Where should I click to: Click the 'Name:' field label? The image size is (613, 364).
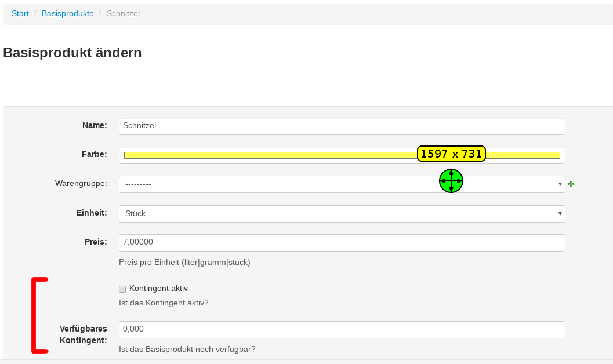(x=95, y=125)
